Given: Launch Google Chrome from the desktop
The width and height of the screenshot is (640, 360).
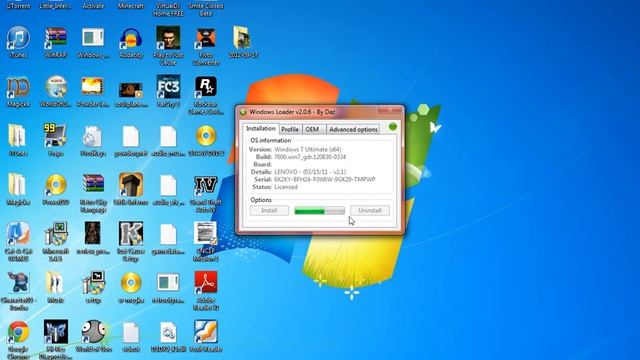Looking at the screenshot, I should pos(18,332).
